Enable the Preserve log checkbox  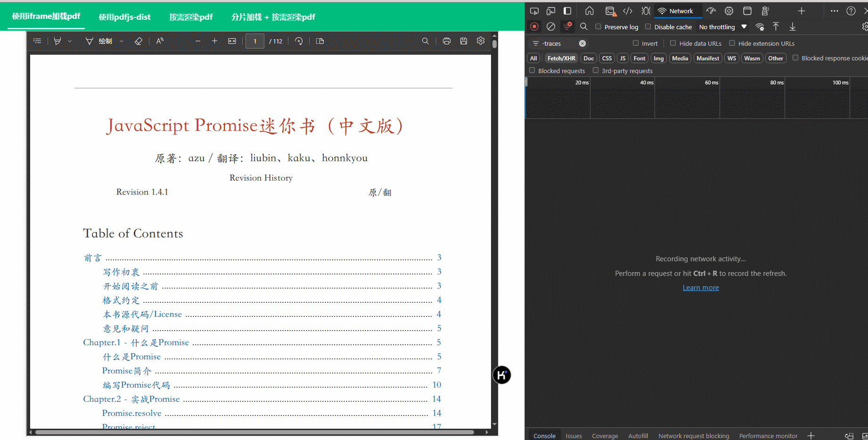pyautogui.click(x=598, y=27)
